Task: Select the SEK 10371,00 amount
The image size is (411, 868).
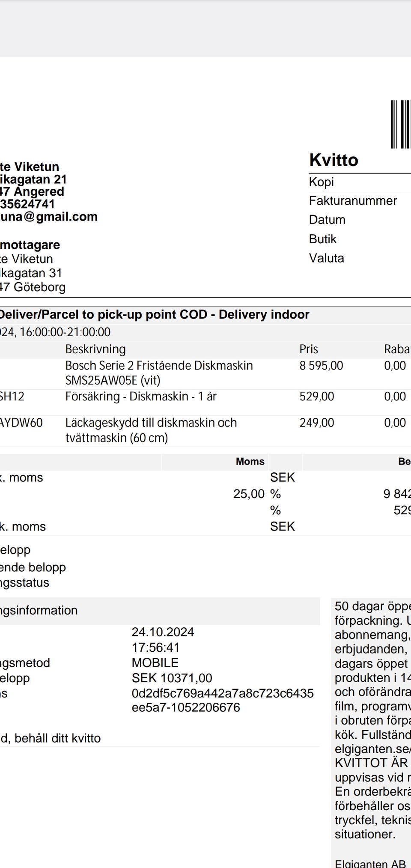Action: (172, 678)
